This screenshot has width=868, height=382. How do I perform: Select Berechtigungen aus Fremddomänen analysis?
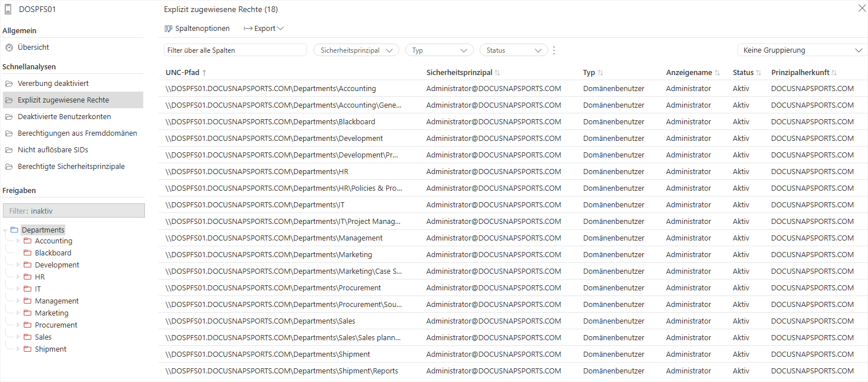[72, 133]
